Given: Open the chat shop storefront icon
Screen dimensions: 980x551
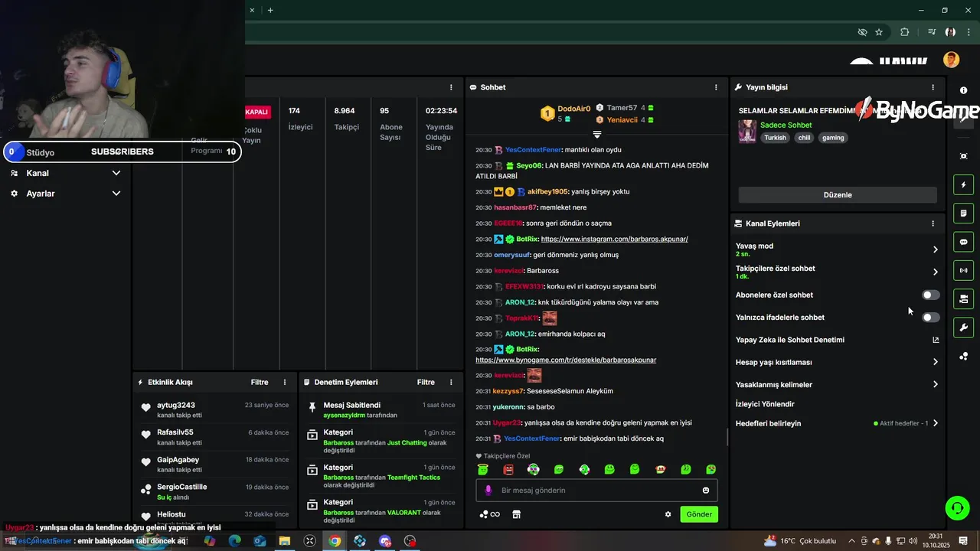Looking at the screenshot, I should [516, 514].
